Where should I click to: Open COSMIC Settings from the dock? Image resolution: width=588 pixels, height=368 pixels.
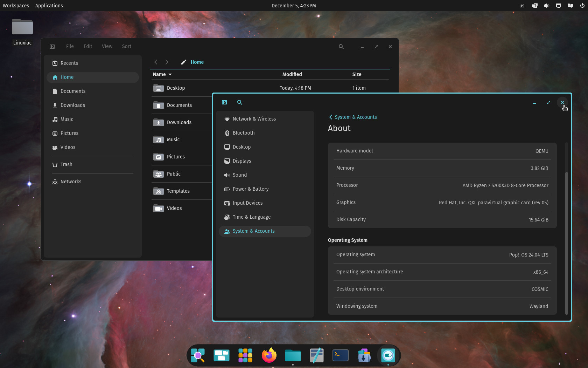click(388, 355)
